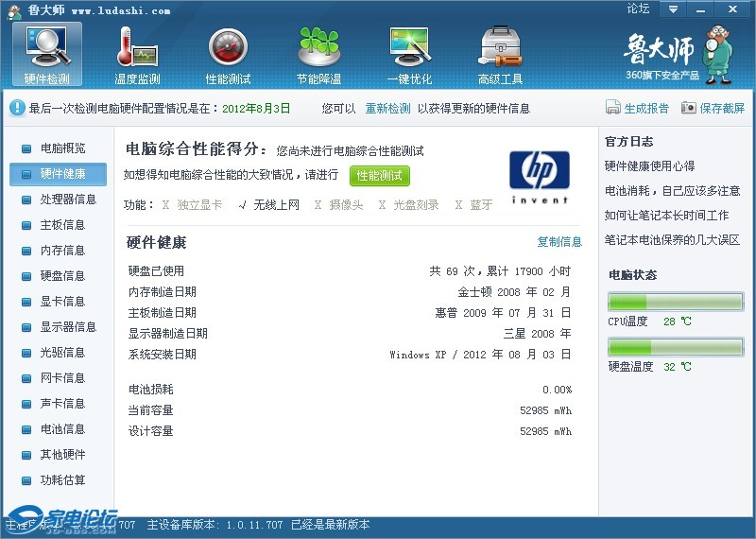Screen dimensions: 756x539
Task: Click the 当前容量 row label
Action: coord(150,410)
